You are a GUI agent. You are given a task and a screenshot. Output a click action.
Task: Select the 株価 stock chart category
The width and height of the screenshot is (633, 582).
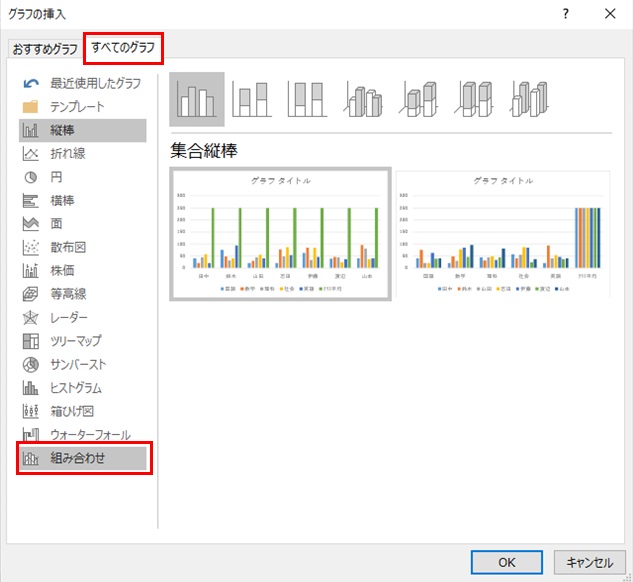[82, 271]
